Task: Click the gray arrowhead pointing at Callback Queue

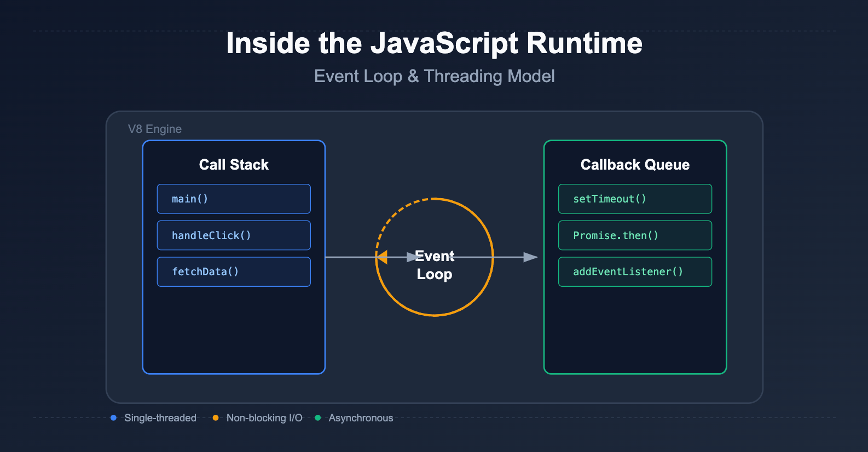Action: click(x=530, y=257)
